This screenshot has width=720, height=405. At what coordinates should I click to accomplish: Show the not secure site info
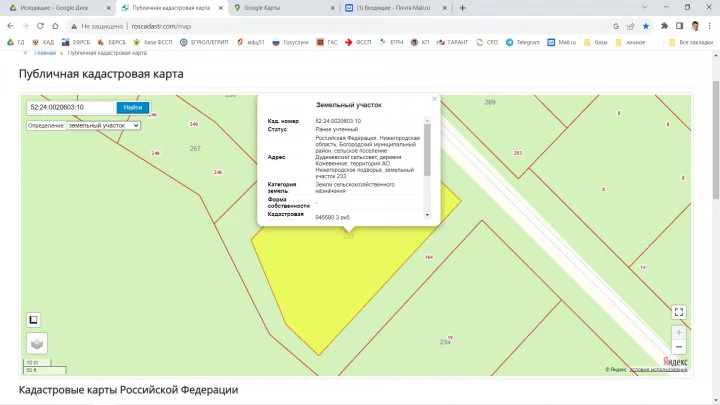96,26
